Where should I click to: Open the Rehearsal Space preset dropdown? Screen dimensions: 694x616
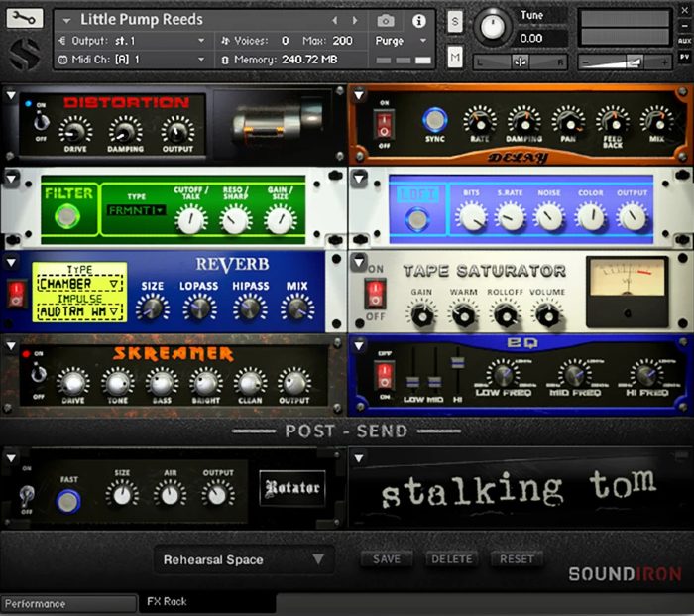pyautogui.click(x=244, y=559)
